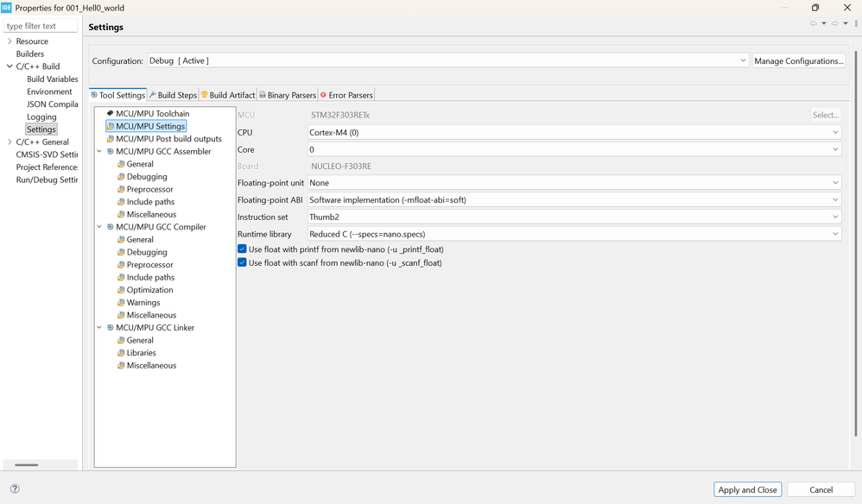Click the MCU/MPU Toolchain icon
This screenshot has height=504, width=862.
pyautogui.click(x=110, y=113)
